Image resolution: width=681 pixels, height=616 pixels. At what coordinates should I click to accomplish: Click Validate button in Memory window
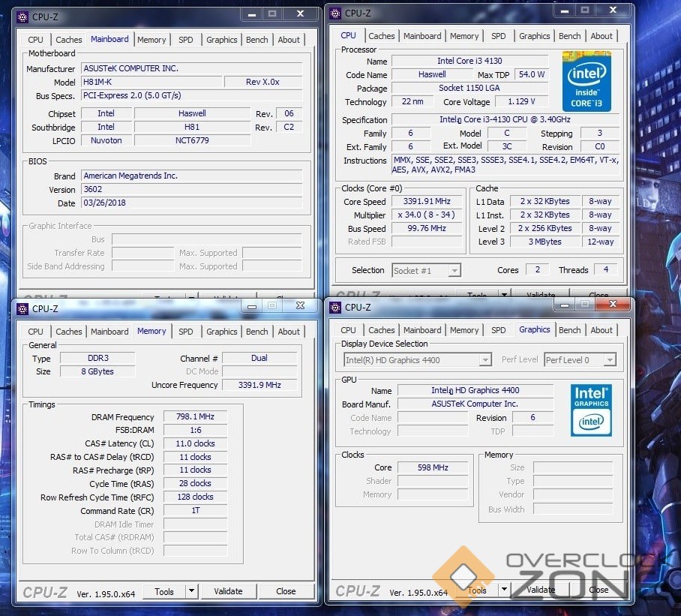tap(228, 591)
